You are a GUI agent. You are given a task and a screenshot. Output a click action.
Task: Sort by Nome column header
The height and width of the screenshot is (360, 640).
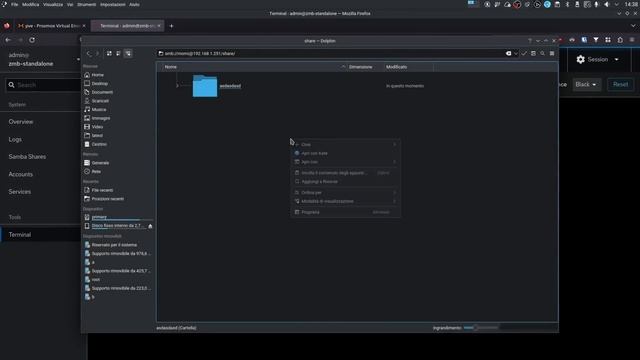click(x=171, y=67)
